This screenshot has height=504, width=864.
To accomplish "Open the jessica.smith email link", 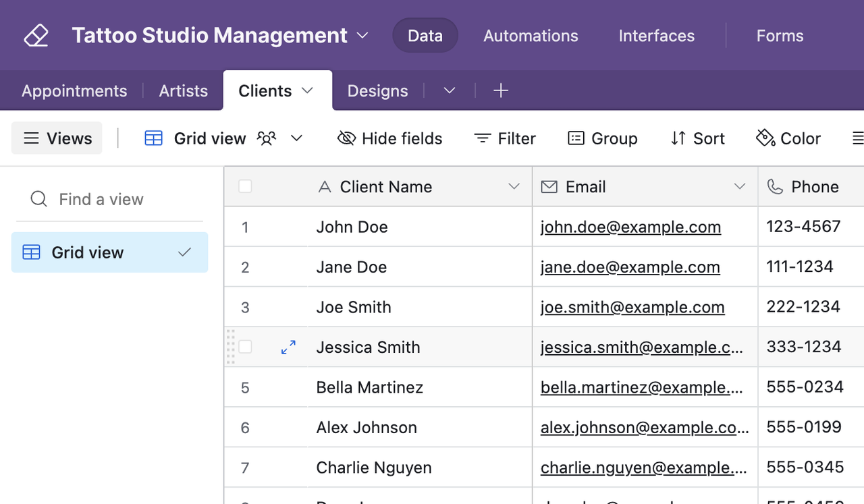I will (x=641, y=347).
